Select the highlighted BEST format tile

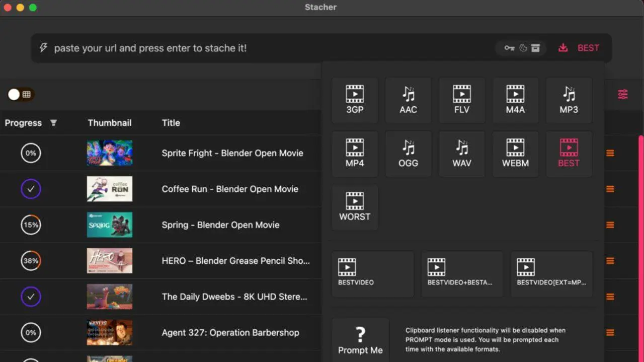click(x=569, y=154)
